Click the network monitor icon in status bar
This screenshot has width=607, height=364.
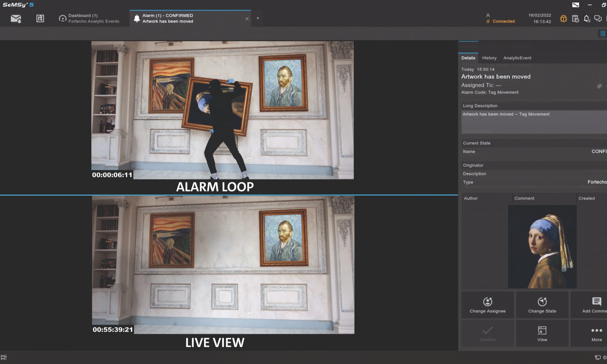(598, 358)
